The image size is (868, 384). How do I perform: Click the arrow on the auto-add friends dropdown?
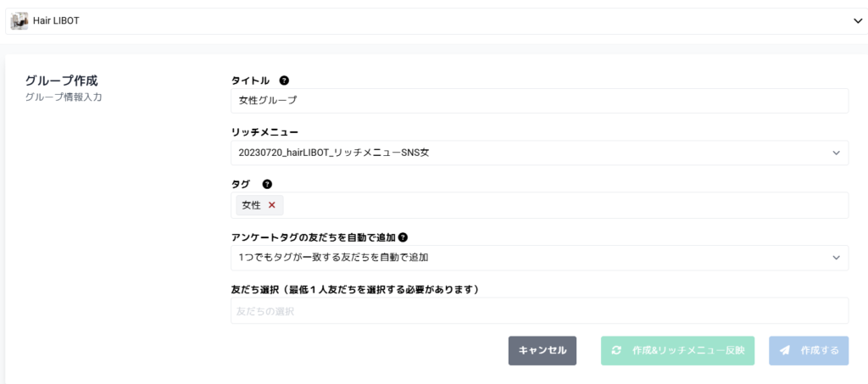[836, 257]
